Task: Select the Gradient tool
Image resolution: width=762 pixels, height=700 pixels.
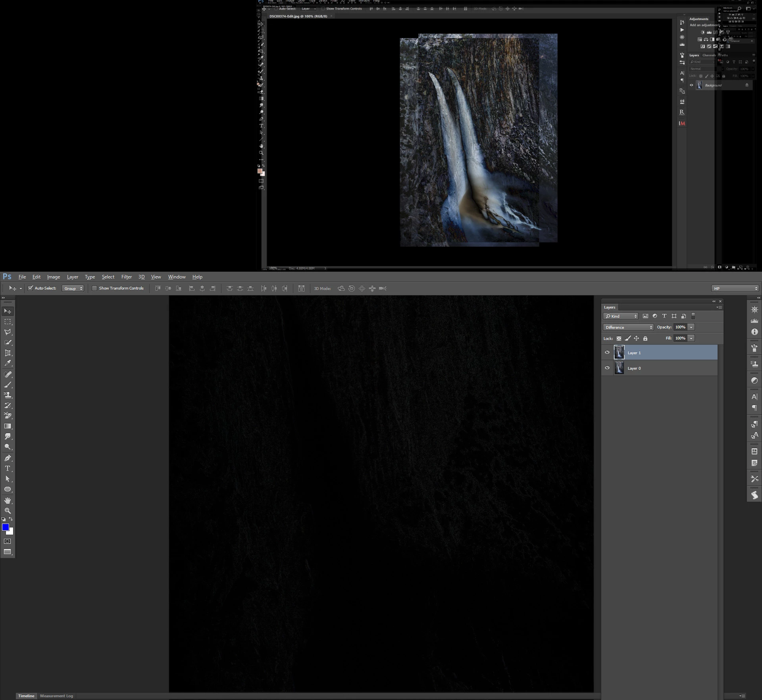Action: coord(8,426)
